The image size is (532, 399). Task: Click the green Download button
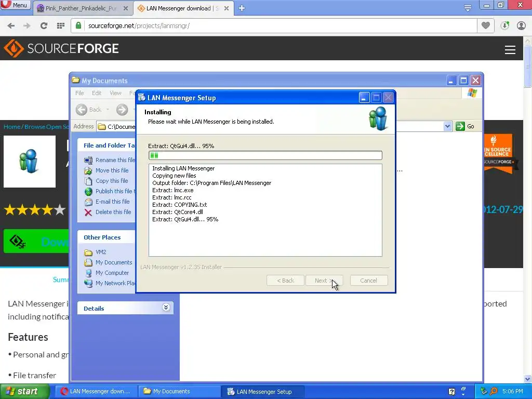point(36,241)
